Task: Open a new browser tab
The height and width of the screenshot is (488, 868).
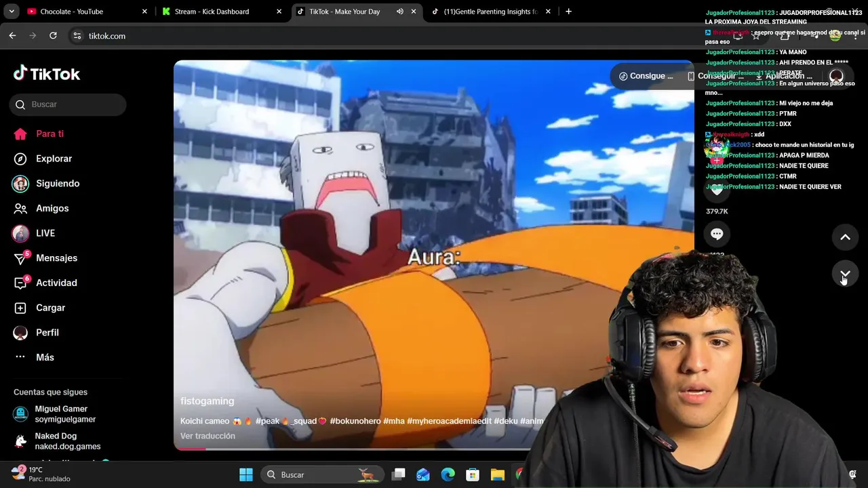Action: [x=568, y=12]
